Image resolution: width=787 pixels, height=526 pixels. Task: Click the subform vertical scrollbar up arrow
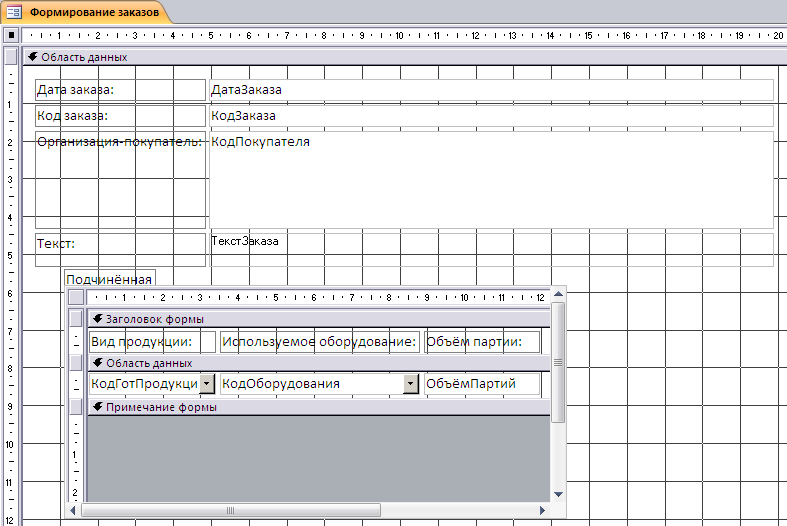(x=558, y=294)
